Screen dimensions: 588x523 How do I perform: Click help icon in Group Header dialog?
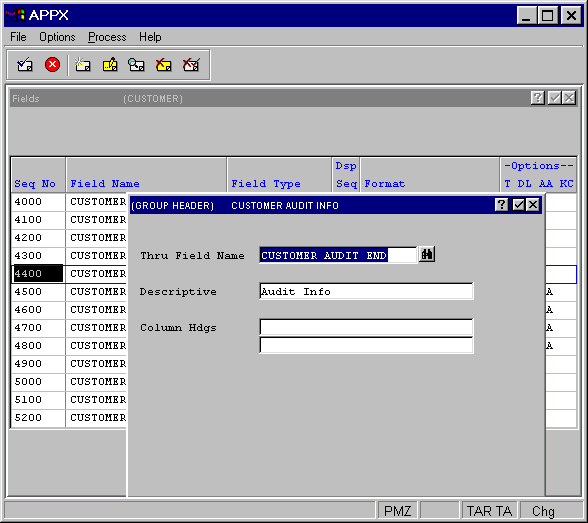point(501,205)
